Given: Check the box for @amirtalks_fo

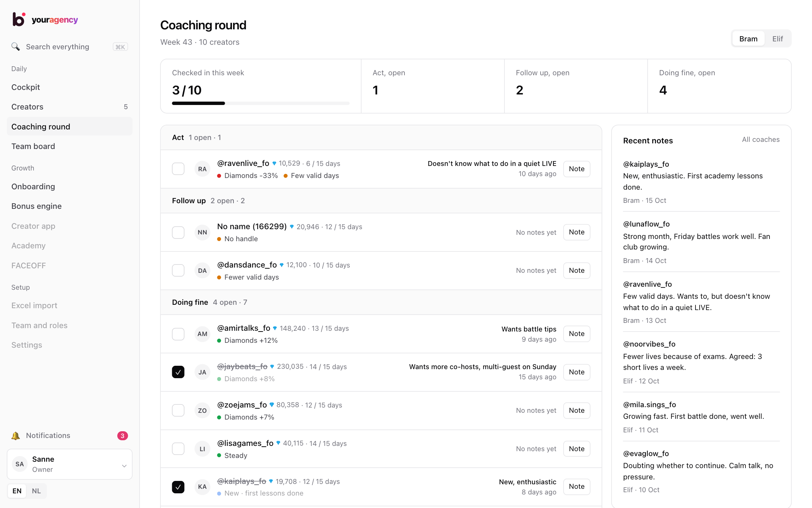Looking at the screenshot, I should 178,334.
